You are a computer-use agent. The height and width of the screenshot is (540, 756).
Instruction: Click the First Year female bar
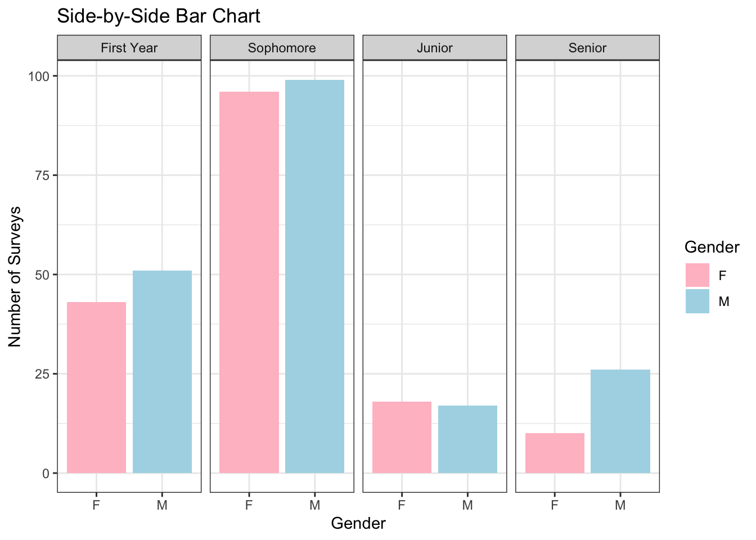pyautogui.click(x=96, y=388)
